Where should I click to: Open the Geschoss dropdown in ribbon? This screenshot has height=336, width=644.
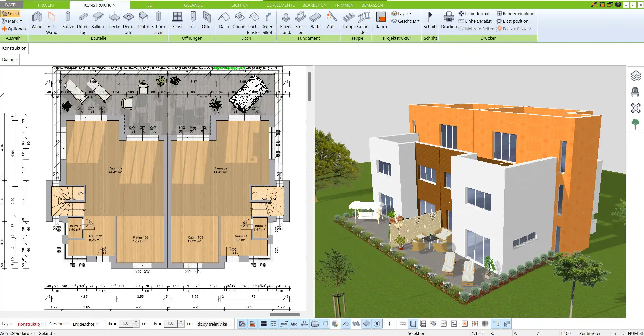tap(405, 21)
